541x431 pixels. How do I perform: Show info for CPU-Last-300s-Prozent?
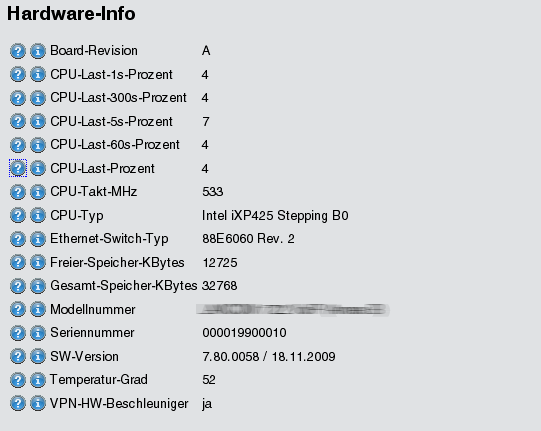coord(38,98)
